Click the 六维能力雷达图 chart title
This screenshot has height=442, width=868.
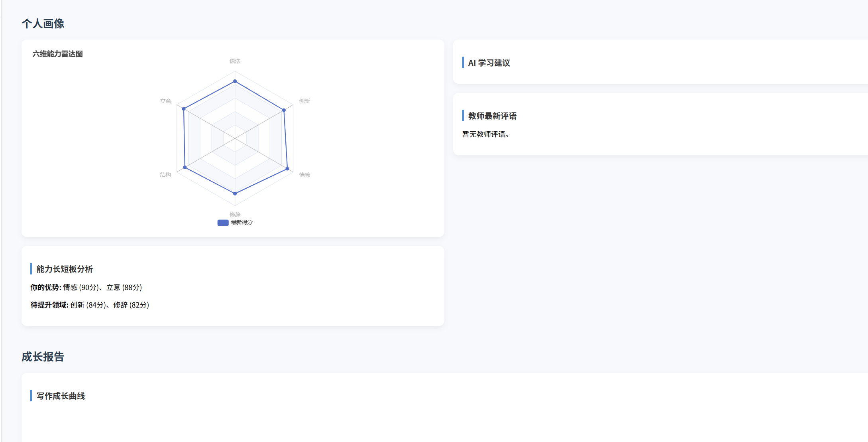pyautogui.click(x=58, y=54)
